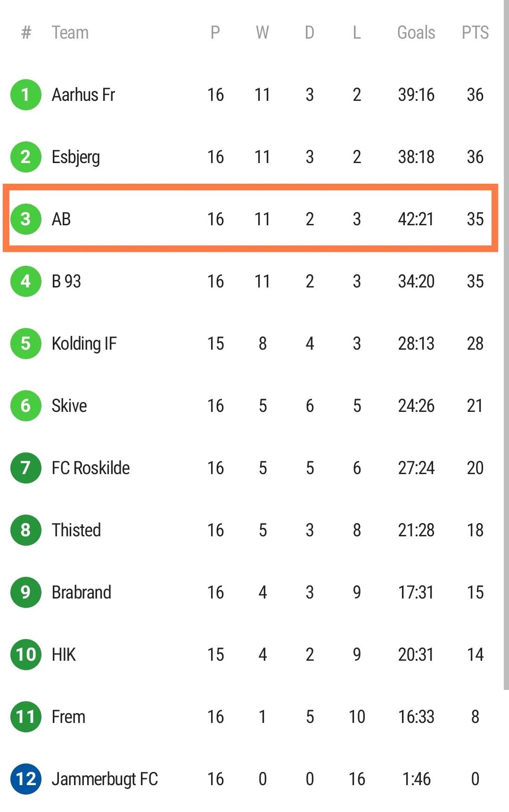Open Kolding IF team details

tap(84, 344)
